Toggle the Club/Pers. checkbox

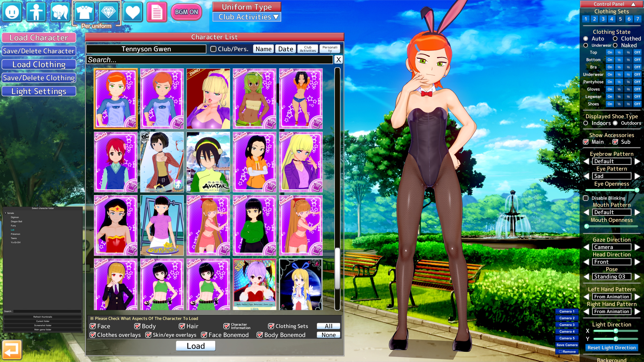pos(213,49)
